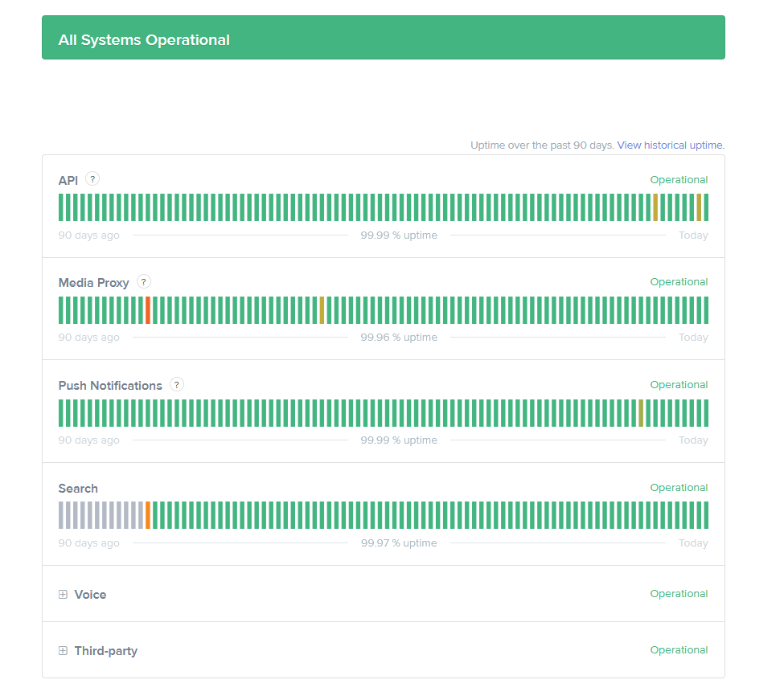784x696 pixels.
Task: Open the Push Notifications help icon
Action: tap(176, 385)
